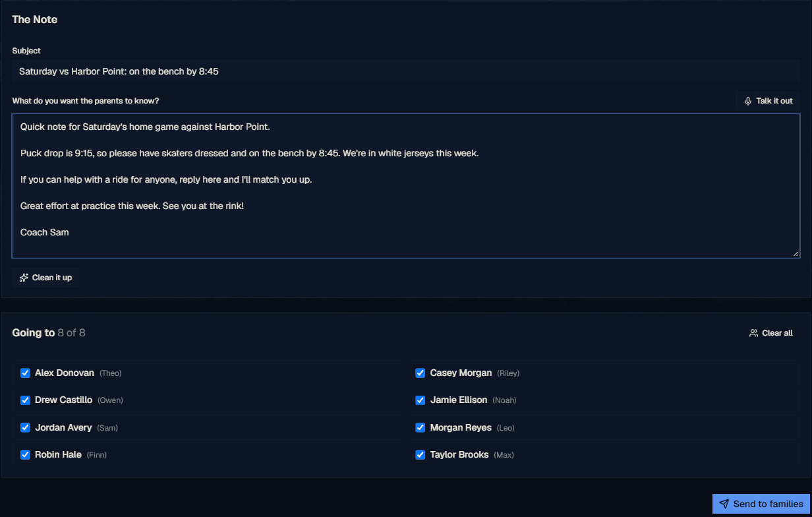Viewport: 812px width, 517px height.
Task: Click the line starting "Puck drop is 9:15"
Action: click(x=249, y=153)
